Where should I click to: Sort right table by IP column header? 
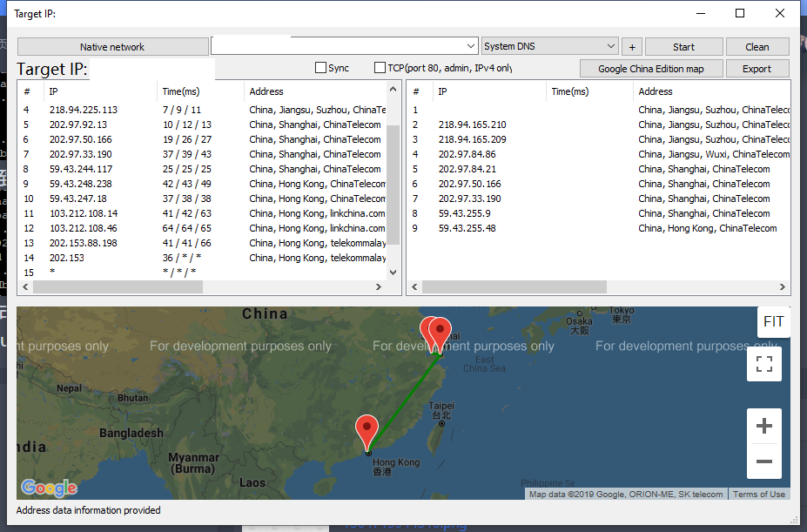(490, 91)
